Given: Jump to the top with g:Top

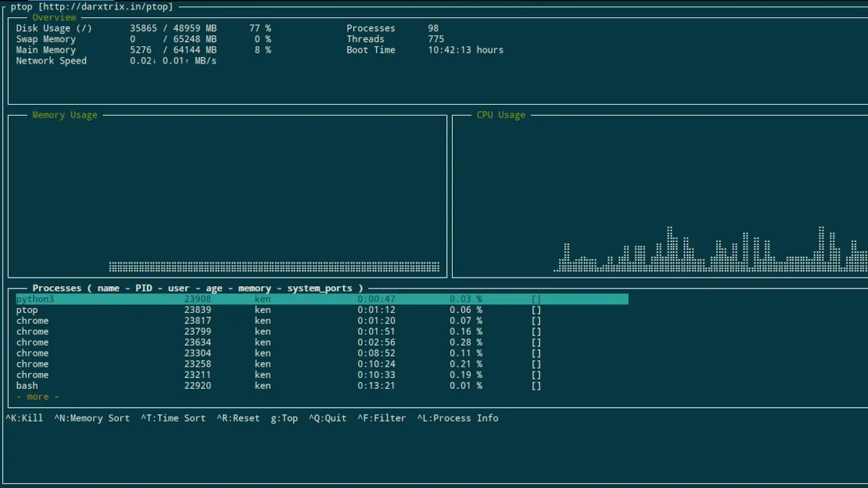Looking at the screenshot, I should point(284,418).
